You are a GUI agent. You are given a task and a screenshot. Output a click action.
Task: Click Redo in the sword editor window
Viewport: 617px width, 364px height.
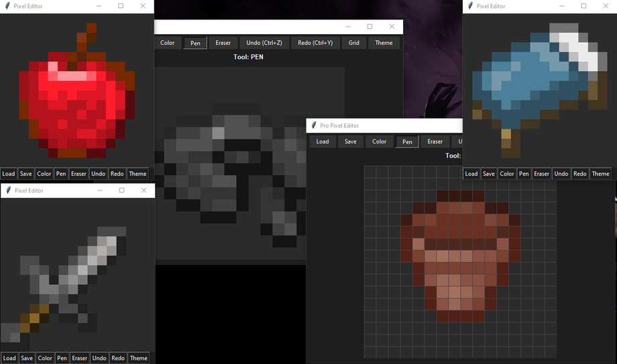(x=118, y=358)
